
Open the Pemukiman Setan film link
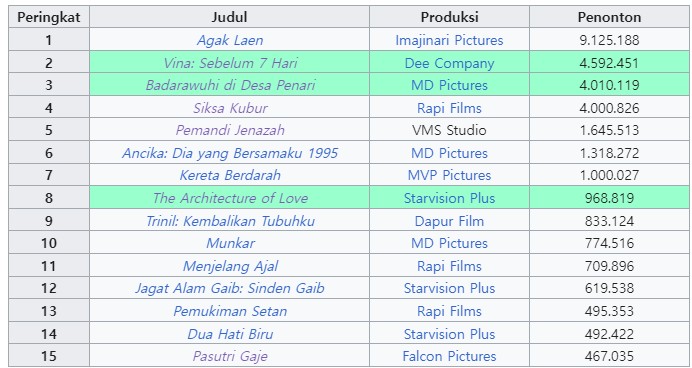pyautogui.click(x=230, y=311)
